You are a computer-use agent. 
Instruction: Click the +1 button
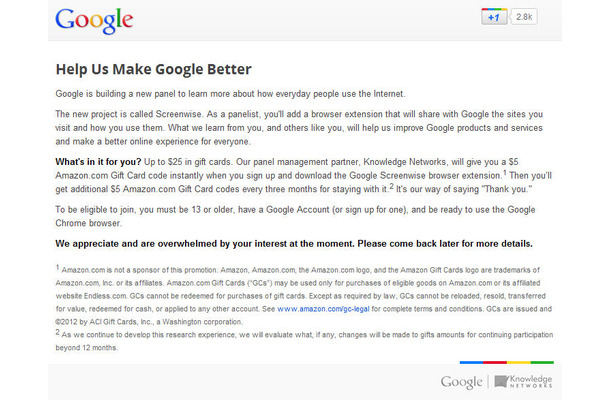[494, 17]
